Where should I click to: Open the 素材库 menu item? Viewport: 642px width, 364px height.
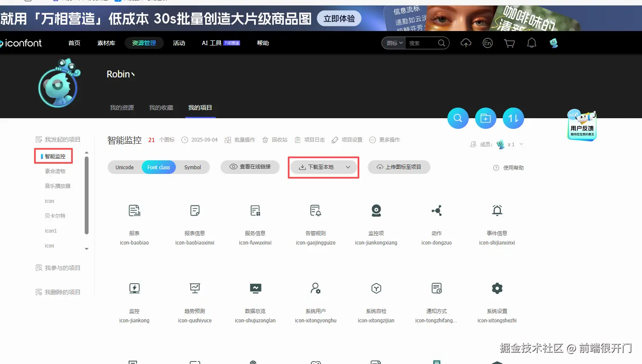[106, 43]
